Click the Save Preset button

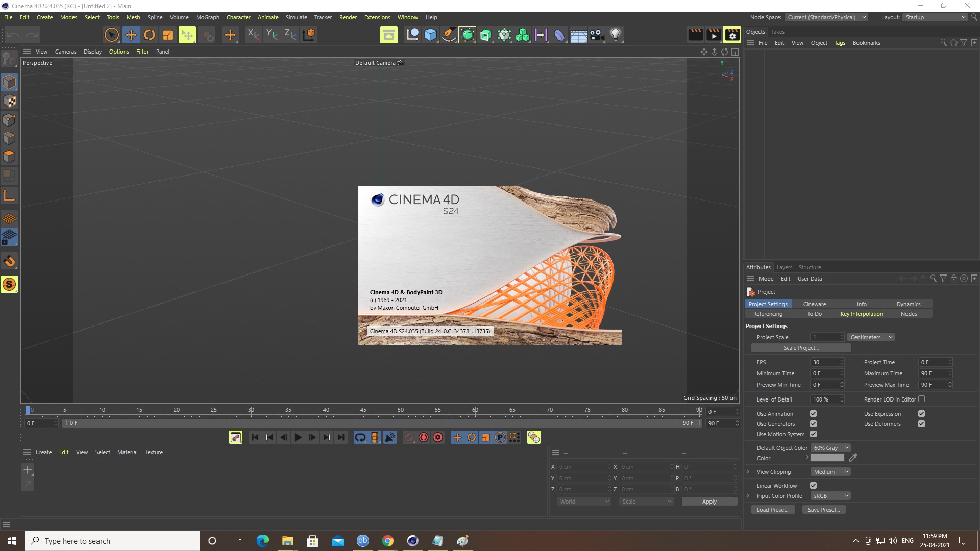824,510
